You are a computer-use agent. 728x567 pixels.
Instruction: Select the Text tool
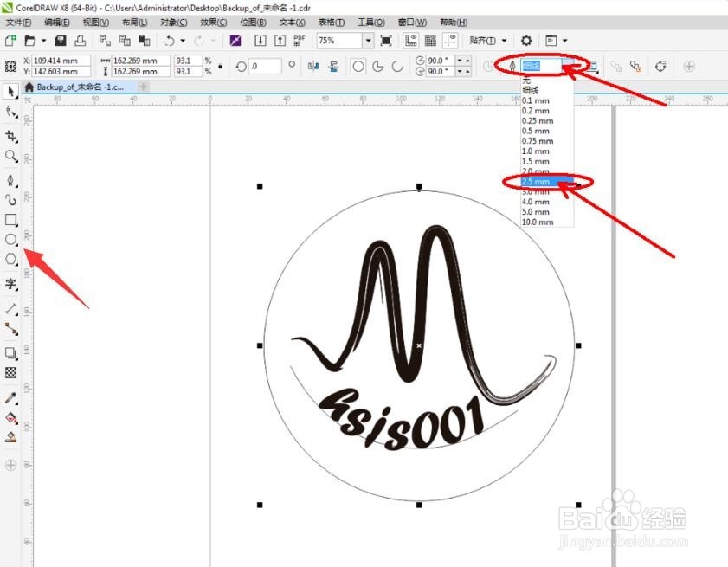point(11,284)
